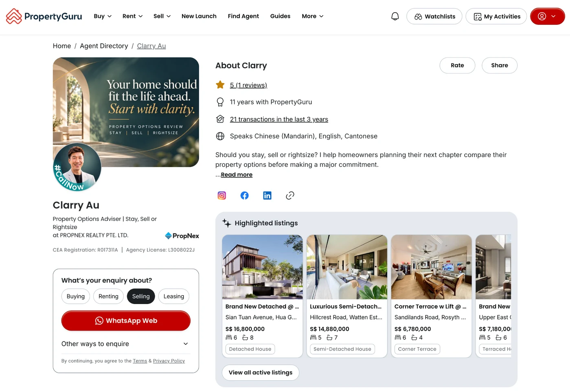The height and width of the screenshot is (392, 570).
Task: Open 21 transactions in last 3 years
Action: (279, 119)
